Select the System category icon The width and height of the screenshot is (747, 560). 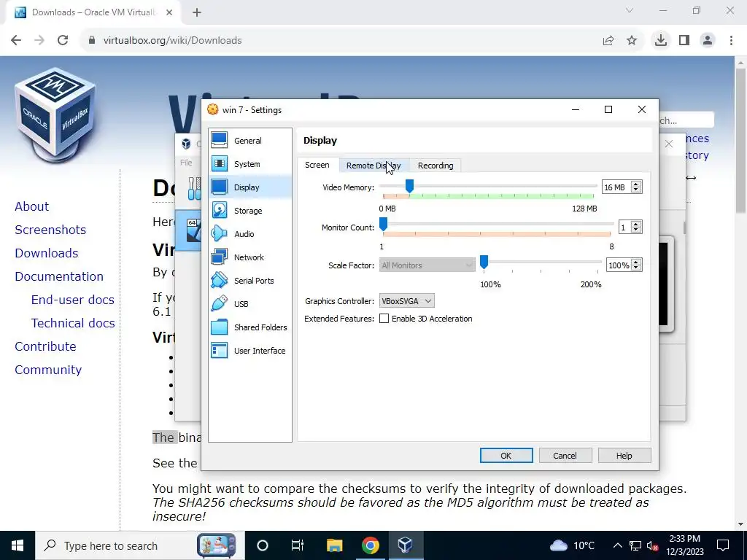tap(219, 163)
